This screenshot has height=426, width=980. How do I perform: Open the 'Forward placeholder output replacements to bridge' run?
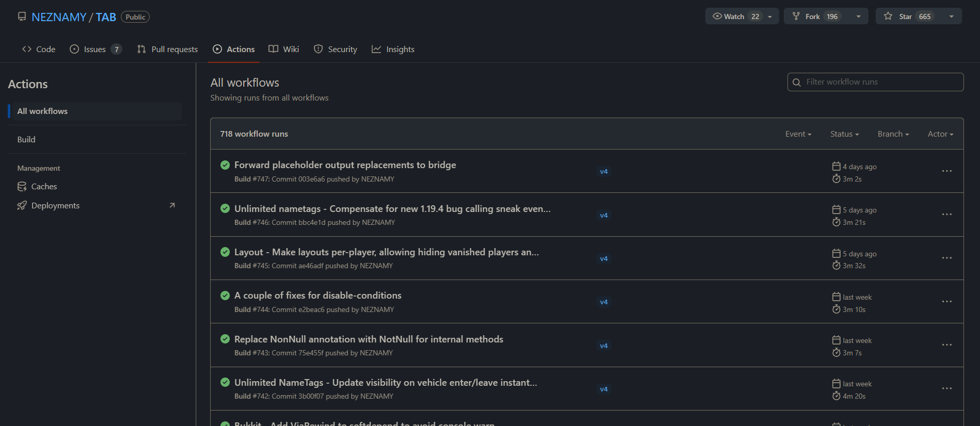point(345,165)
